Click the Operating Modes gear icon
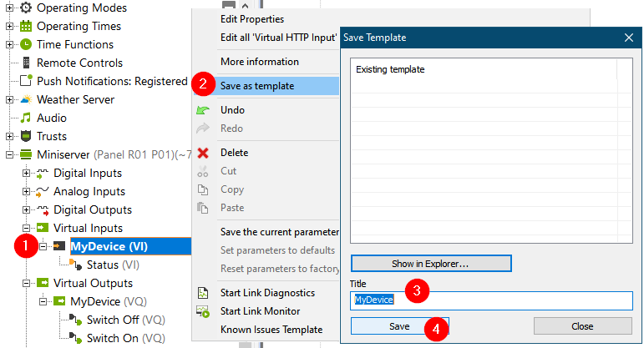This screenshot has width=644, height=348. pyautogui.click(x=26, y=8)
